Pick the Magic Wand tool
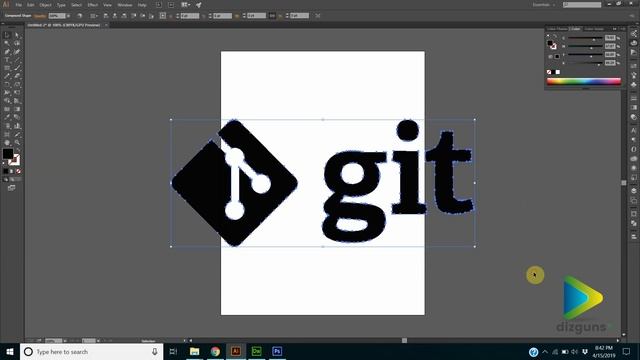This screenshot has height=360, width=640. tap(7, 44)
